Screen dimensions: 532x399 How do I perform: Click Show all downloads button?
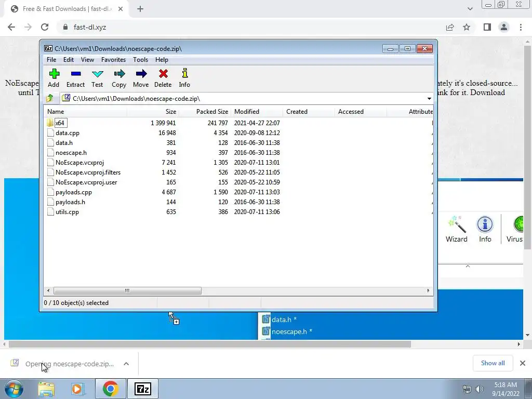coord(493,363)
